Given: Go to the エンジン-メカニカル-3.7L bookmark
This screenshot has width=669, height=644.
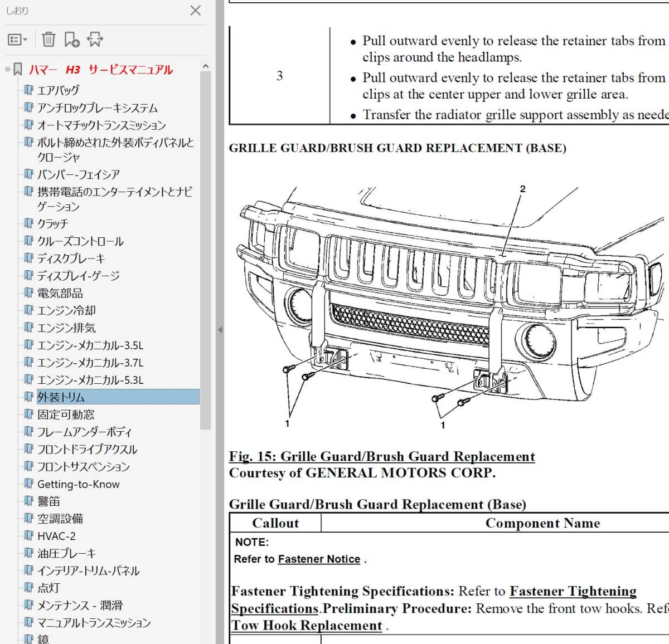Looking at the screenshot, I should 90,363.
